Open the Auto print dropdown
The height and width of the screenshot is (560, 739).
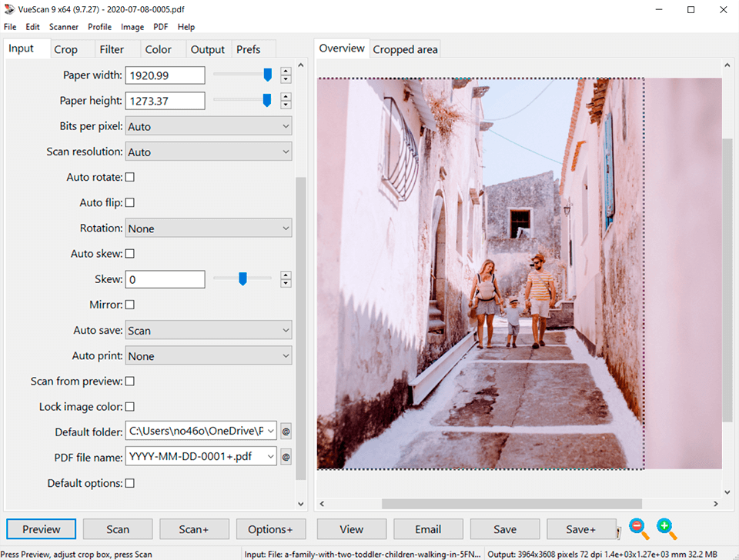tap(208, 355)
